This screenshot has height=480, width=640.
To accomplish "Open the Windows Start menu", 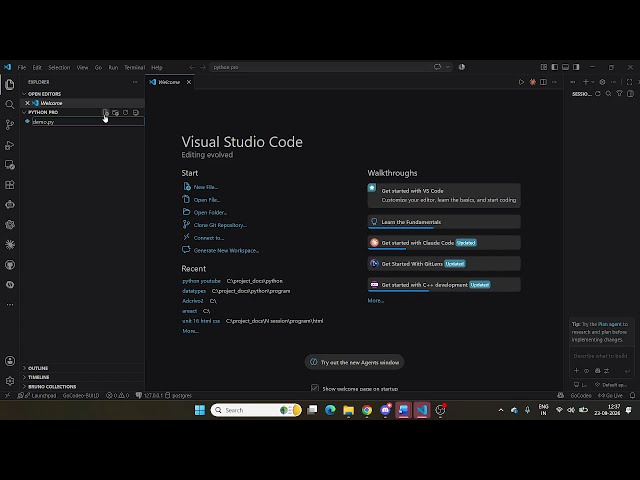I will (200, 410).
